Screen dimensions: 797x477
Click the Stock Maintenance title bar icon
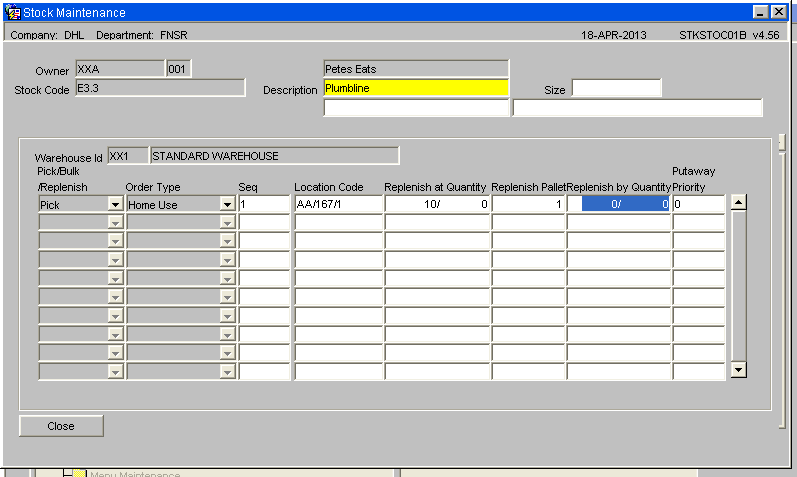(13, 12)
